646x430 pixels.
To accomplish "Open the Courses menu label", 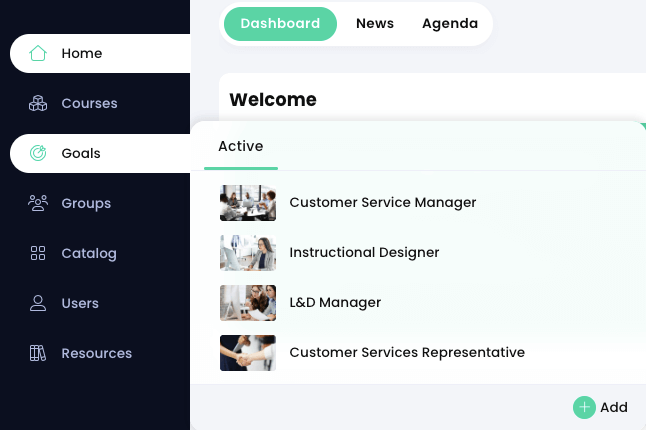I will [89, 103].
